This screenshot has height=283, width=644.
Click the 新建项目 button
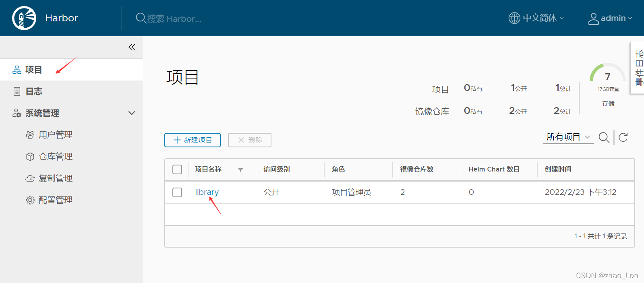(x=193, y=140)
